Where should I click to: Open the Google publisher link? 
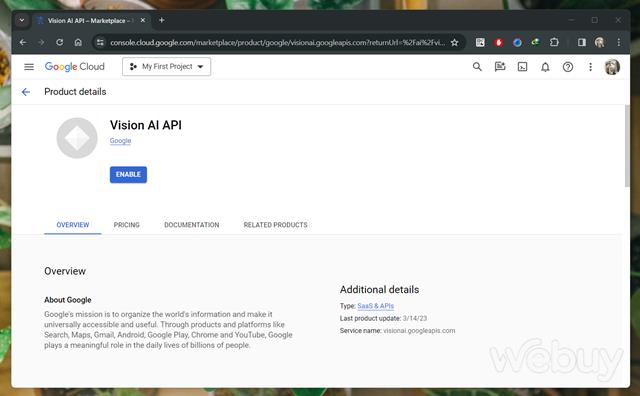click(x=120, y=140)
